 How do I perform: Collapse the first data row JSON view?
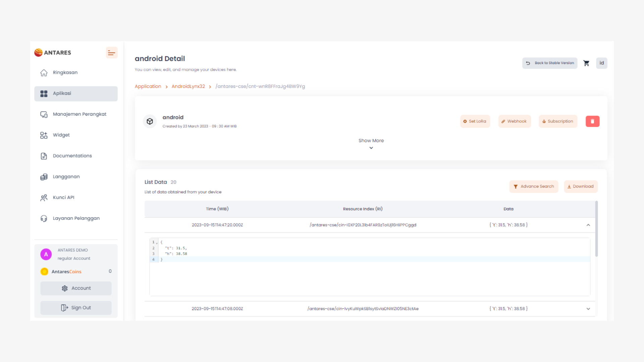(x=588, y=225)
